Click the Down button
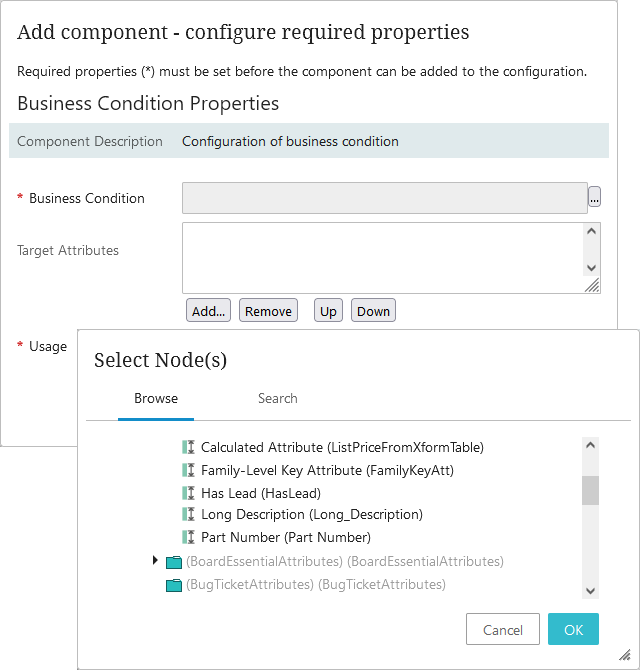Screen dimensions: 640x670 373,311
